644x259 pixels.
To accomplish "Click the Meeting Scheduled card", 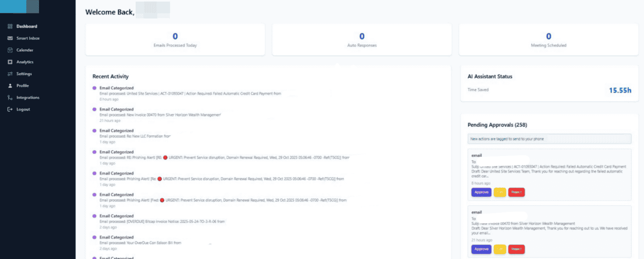I will 549,39.
